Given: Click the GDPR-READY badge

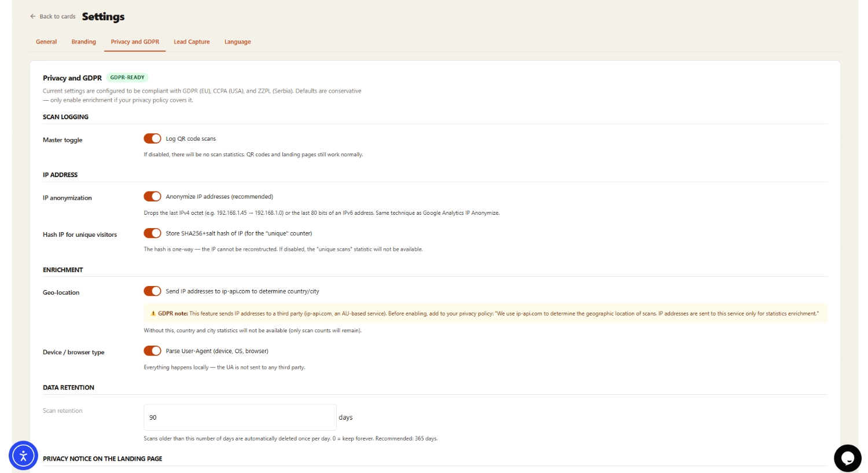Looking at the screenshot, I should pos(127,78).
